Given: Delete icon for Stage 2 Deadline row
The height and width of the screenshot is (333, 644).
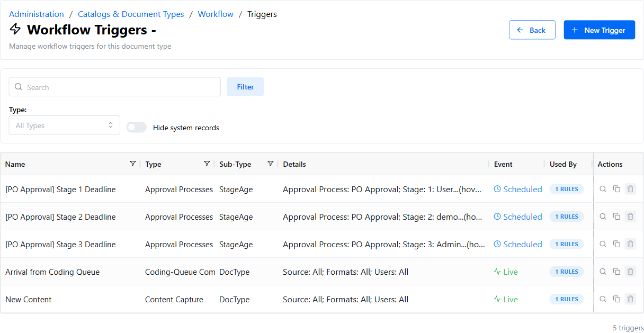Looking at the screenshot, I should coord(630,217).
